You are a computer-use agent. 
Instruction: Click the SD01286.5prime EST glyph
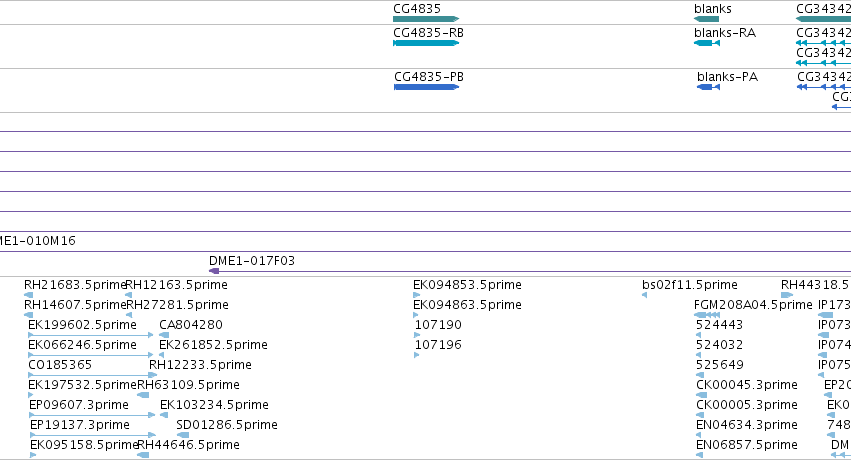click(183, 435)
